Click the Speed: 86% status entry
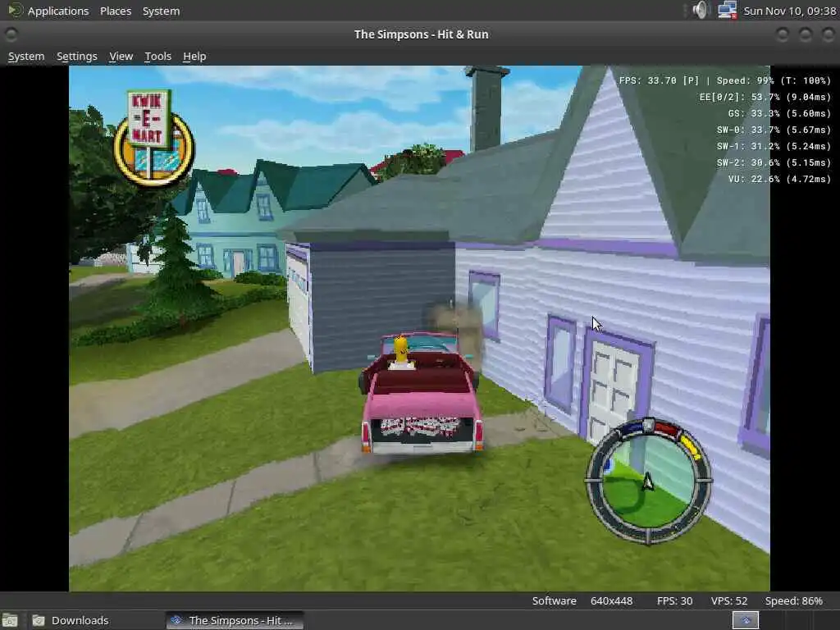The image size is (840, 630). 793,601
